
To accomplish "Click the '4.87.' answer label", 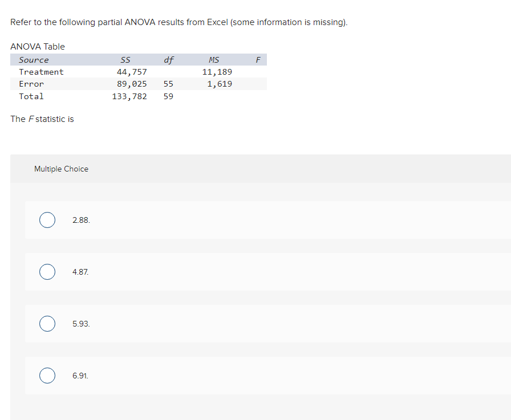I will pyautogui.click(x=80, y=272).
